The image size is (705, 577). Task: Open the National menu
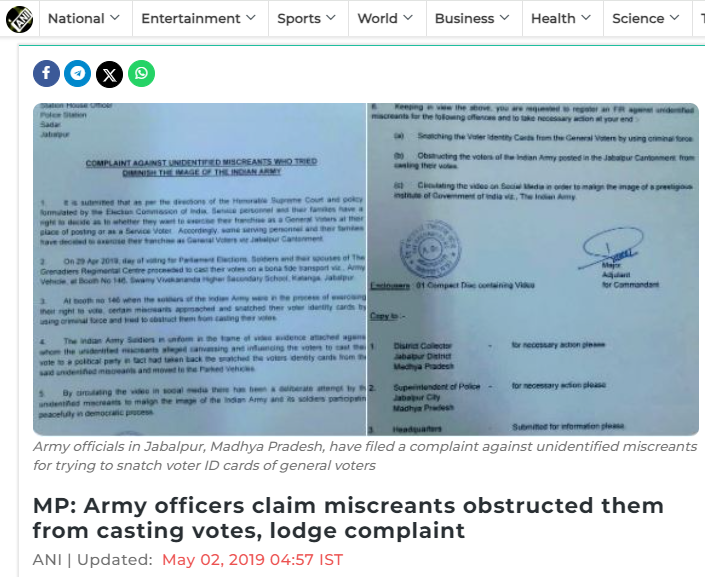pos(76,18)
